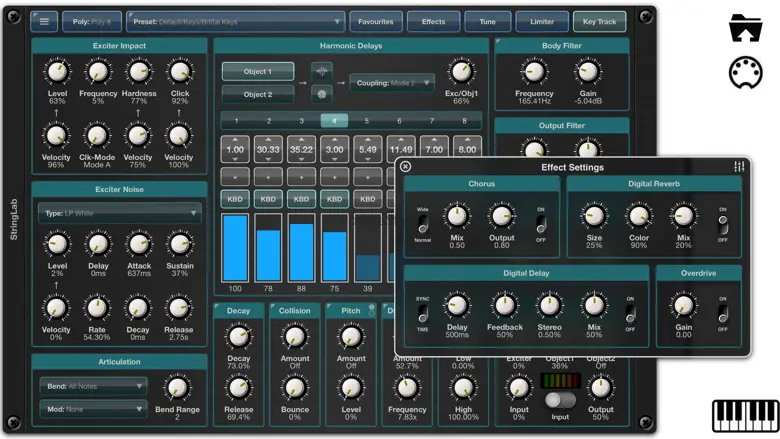
Task: Select the waveform icon beside Object 1
Action: click(322, 72)
